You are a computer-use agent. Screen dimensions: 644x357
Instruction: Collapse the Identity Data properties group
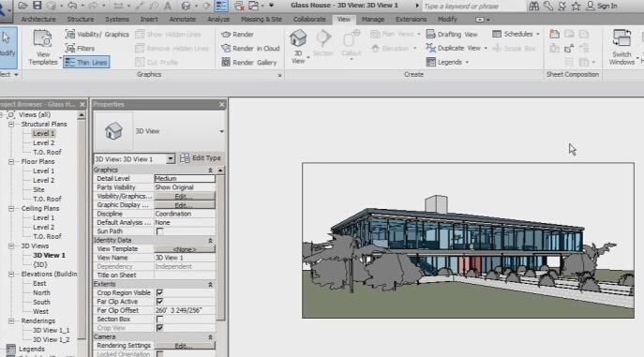coord(210,240)
